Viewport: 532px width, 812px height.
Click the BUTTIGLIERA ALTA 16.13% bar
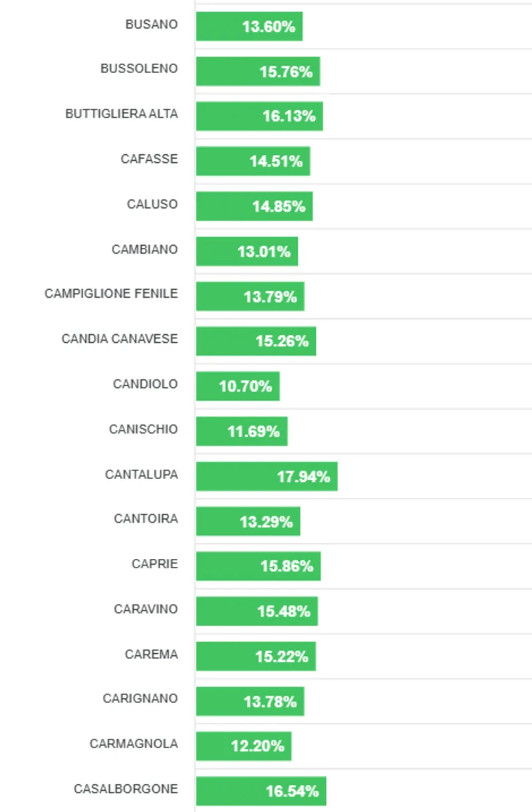pyautogui.click(x=259, y=116)
